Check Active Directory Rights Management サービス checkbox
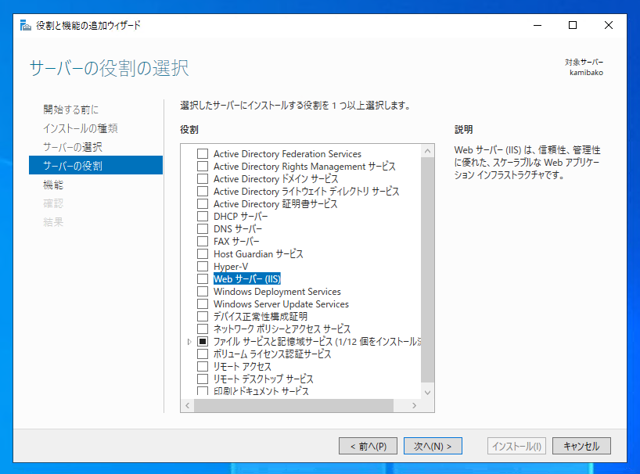Image resolution: width=640 pixels, height=474 pixels. [x=202, y=166]
